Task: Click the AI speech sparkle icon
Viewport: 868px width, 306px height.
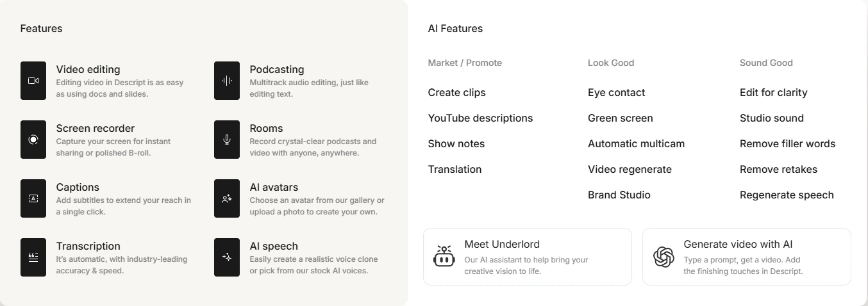Action: pos(227,257)
